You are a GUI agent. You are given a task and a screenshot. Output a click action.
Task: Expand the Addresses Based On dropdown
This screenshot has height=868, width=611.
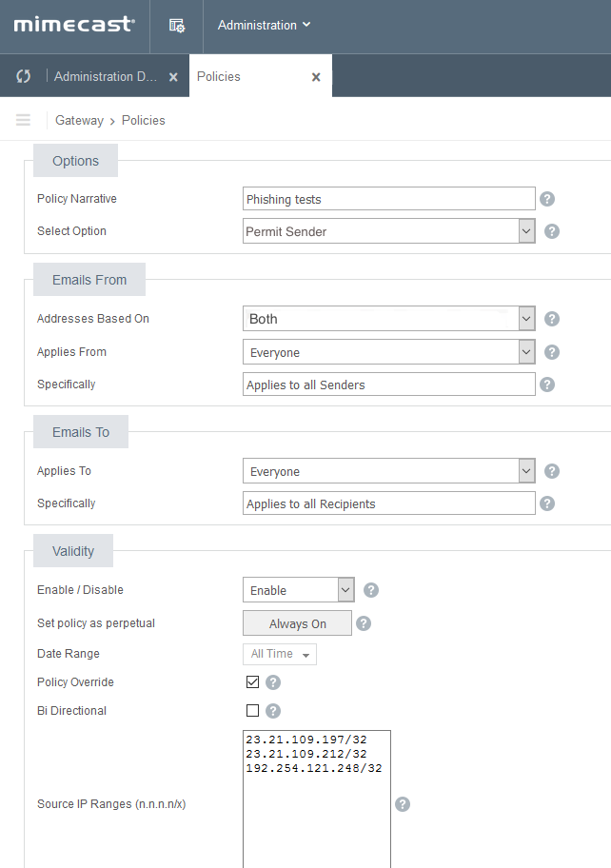tap(525, 319)
